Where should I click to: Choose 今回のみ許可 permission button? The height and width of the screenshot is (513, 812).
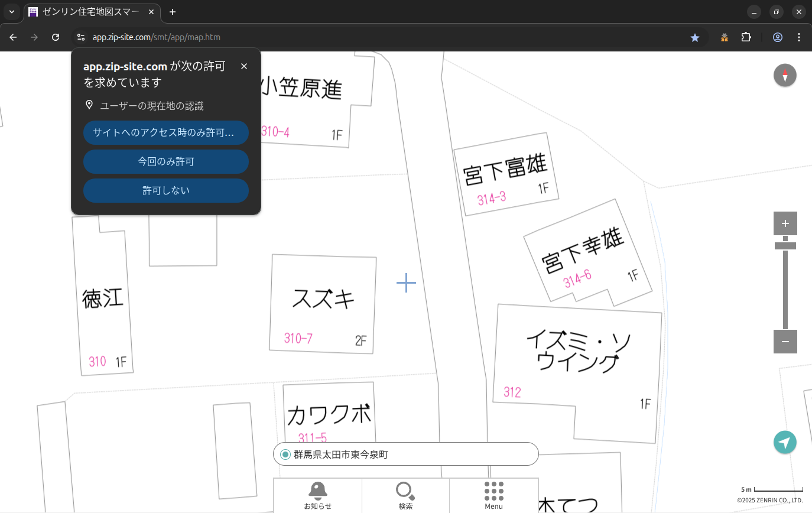click(166, 161)
